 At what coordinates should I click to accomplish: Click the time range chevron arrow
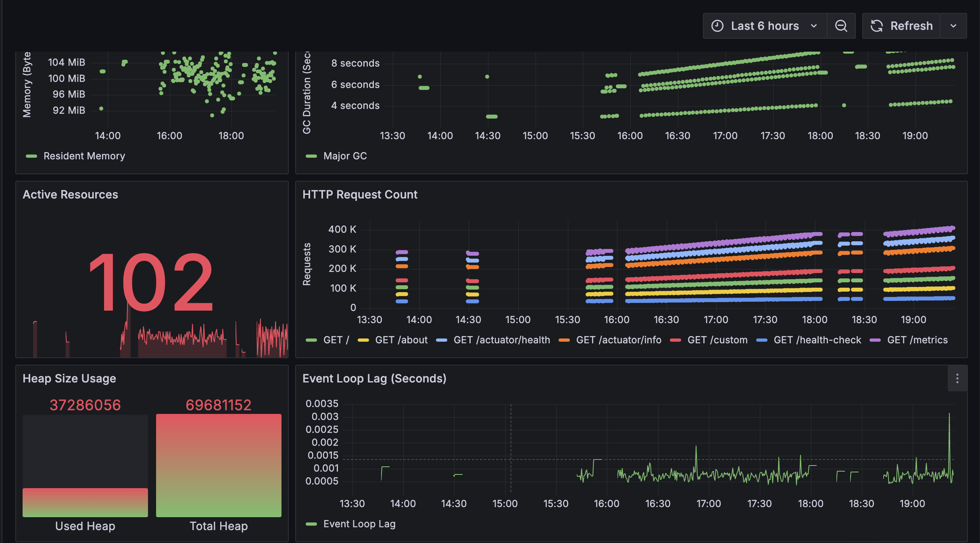pos(814,26)
